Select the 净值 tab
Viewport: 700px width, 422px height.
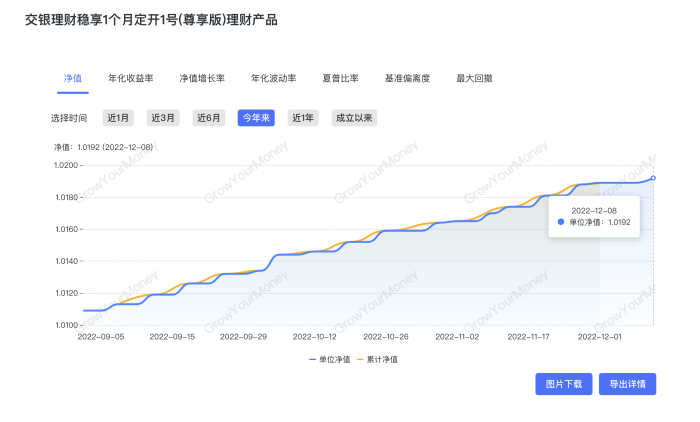(x=73, y=79)
